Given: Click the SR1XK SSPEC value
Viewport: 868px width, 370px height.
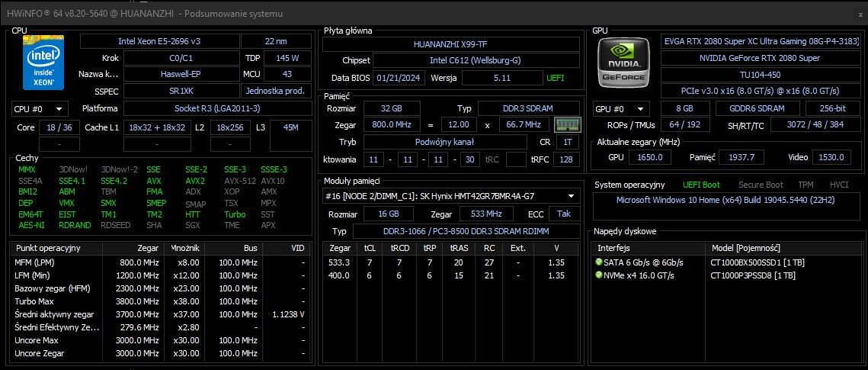Looking at the screenshot, I should point(181,91).
